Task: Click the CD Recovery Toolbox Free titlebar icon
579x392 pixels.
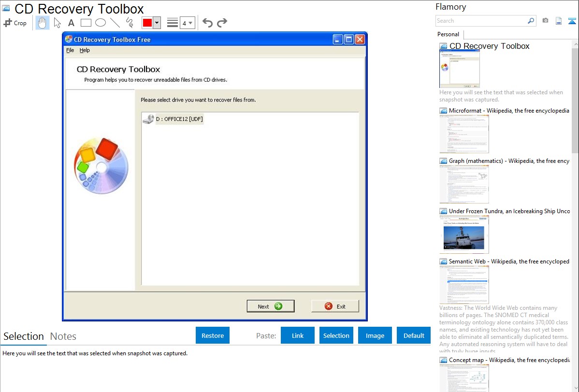Action: coord(68,39)
